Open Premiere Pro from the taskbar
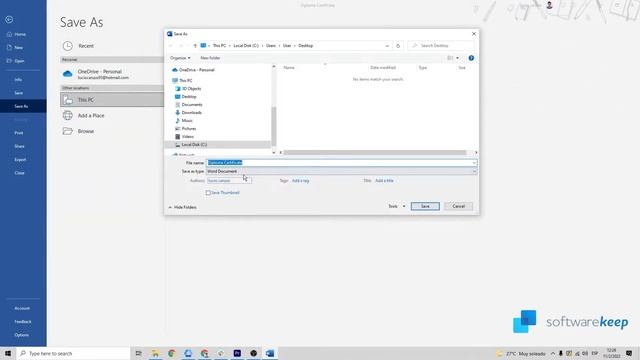 tap(237, 353)
